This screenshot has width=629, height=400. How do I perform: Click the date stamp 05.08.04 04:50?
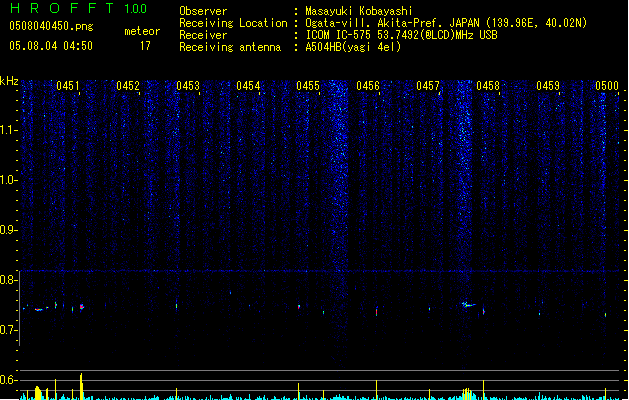pyautogui.click(x=51, y=46)
